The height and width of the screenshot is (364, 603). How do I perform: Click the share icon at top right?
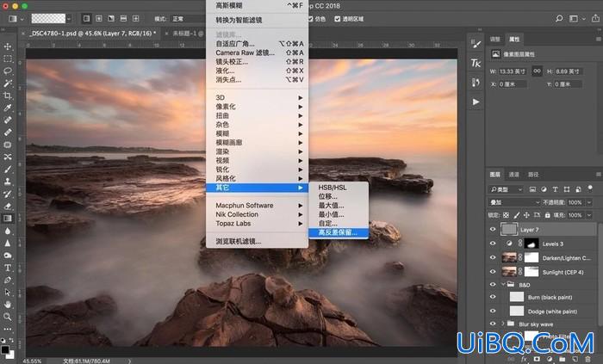point(595,18)
